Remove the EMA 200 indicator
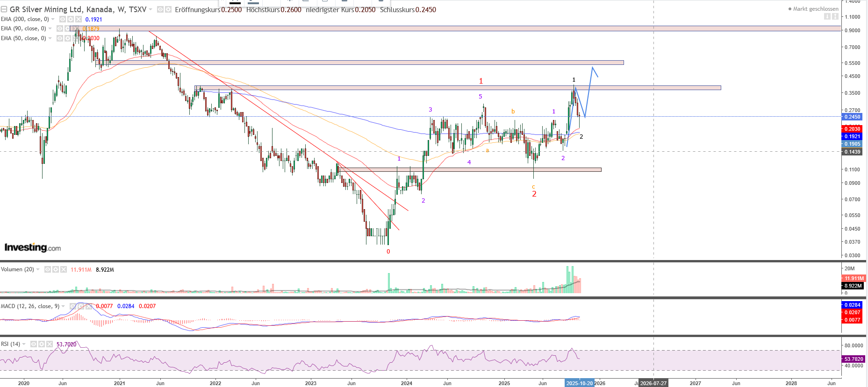The width and height of the screenshot is (868, 387). coord(78,19)
